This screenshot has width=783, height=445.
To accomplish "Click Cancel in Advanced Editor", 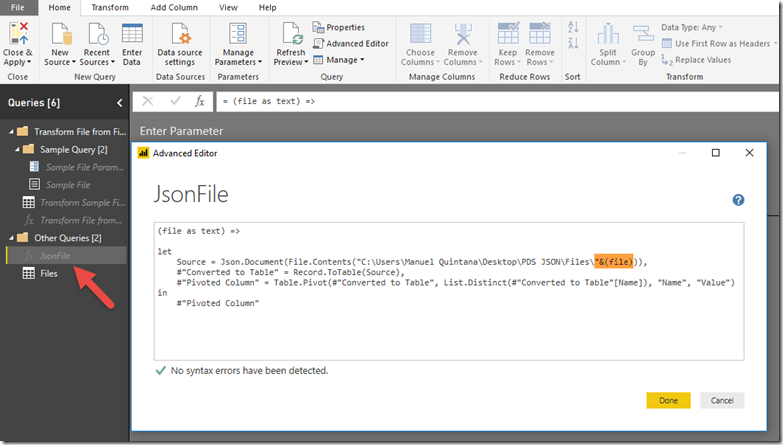I will pyautogui.click(x=722, y=401).
